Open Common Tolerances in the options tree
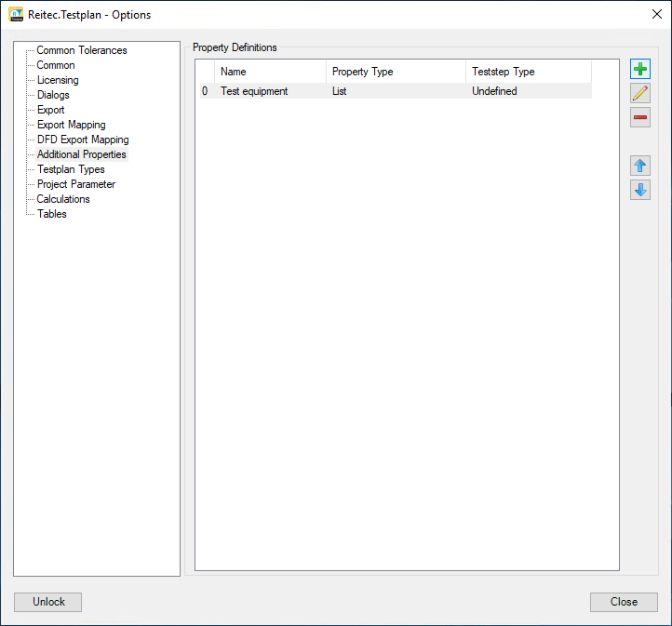The width and height of the screenshot is (672, 626). tap(81, 50)
